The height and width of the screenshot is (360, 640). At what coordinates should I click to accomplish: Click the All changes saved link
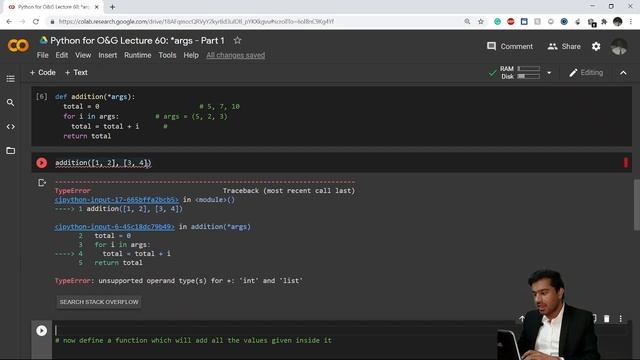click(x=236, y=55)
